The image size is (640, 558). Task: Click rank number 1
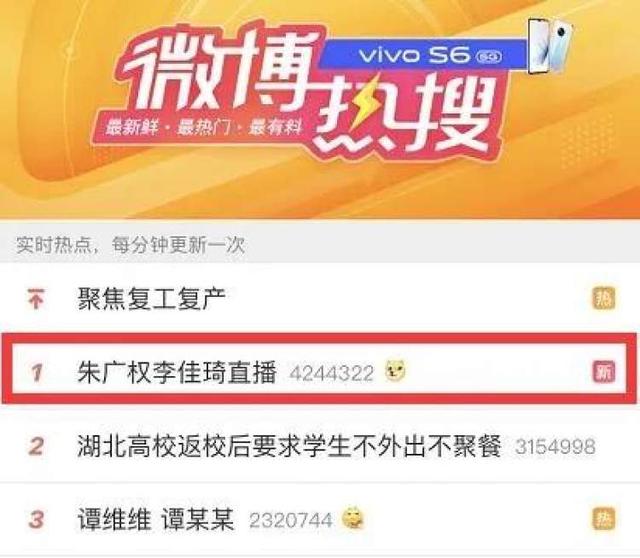coord(36,373)
